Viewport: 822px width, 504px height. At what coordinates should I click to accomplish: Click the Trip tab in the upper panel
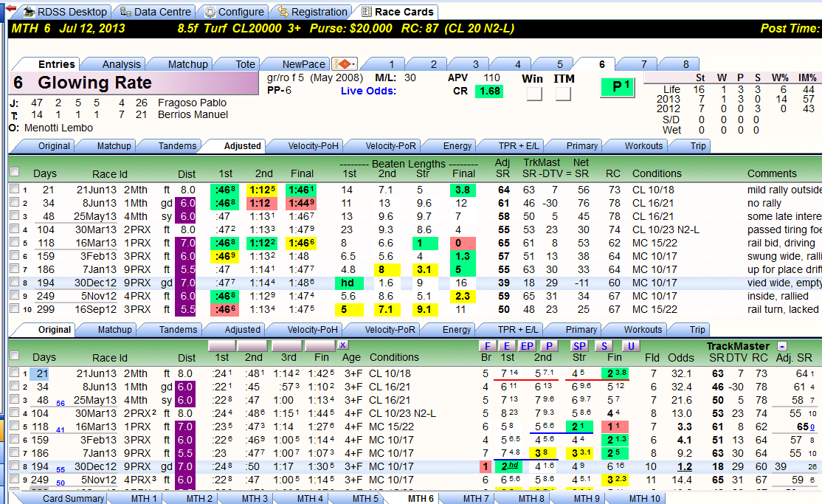click(x=697, y=146)
